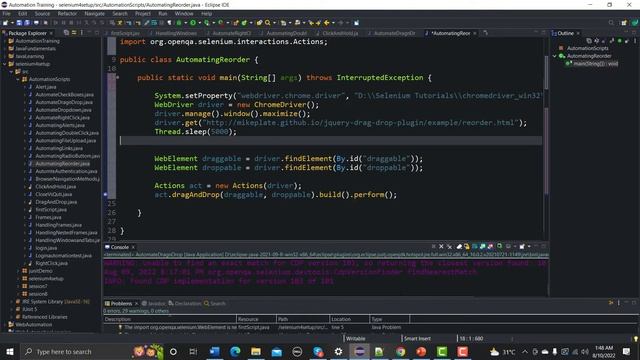Open AutomateDropdown.java in Package Explorer
Screen dimensions: 640x360
coord(63,110)
